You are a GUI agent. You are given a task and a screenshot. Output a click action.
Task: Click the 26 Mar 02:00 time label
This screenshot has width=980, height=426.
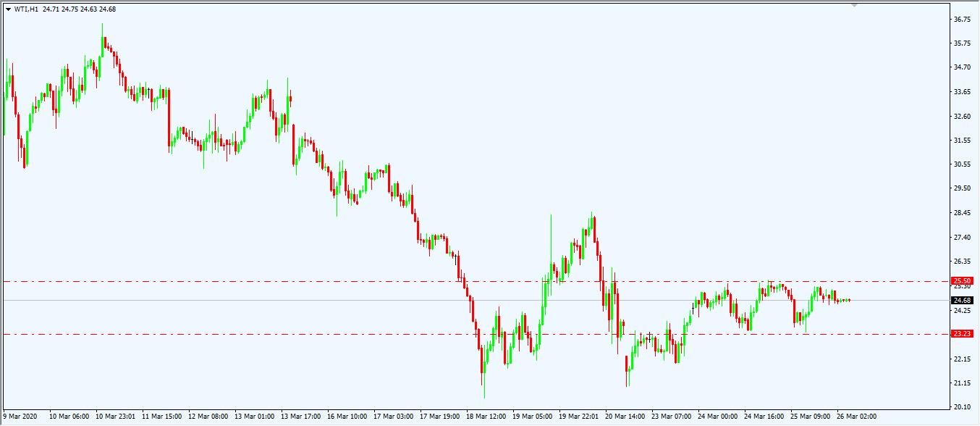[857, 417]
